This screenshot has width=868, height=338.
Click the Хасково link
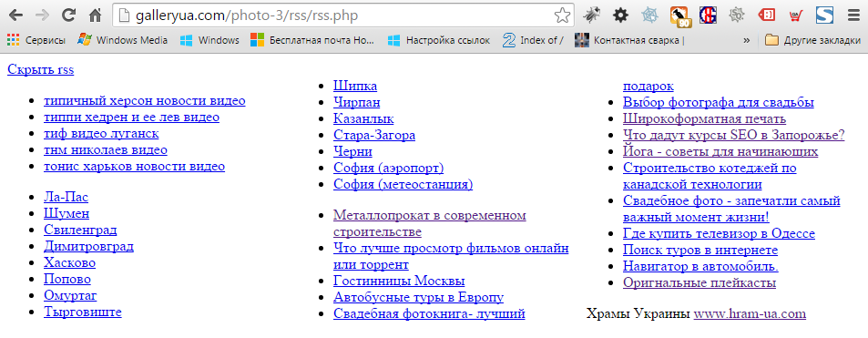[x=70, y=262]
